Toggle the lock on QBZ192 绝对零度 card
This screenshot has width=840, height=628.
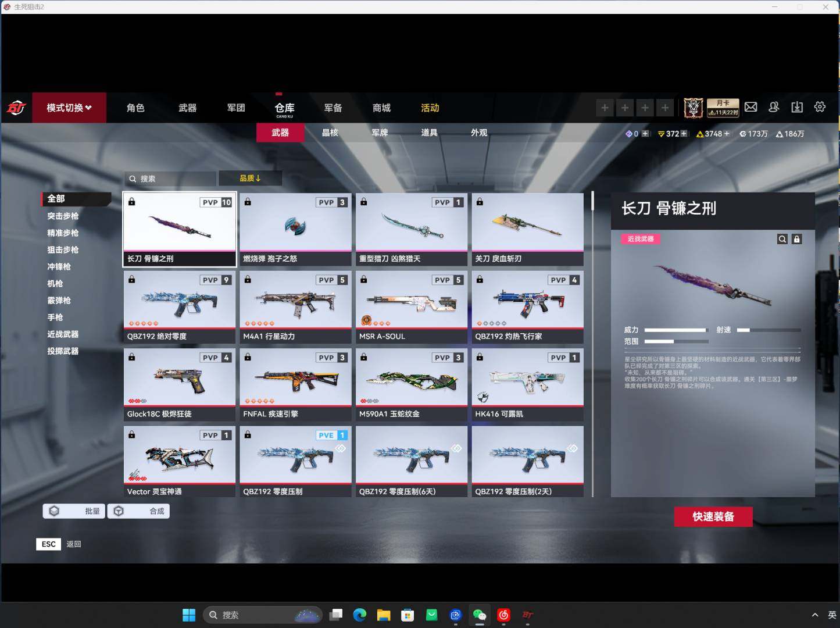[132, 279]
